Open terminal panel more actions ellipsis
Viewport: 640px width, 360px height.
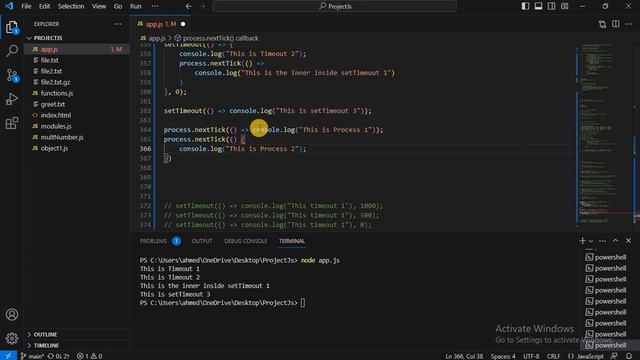coord(602,241)
